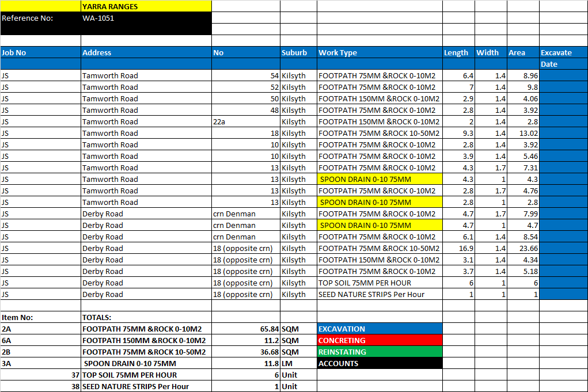Click the red CONCRETING legend cell

pyautogui.click(x=379, y=340)
